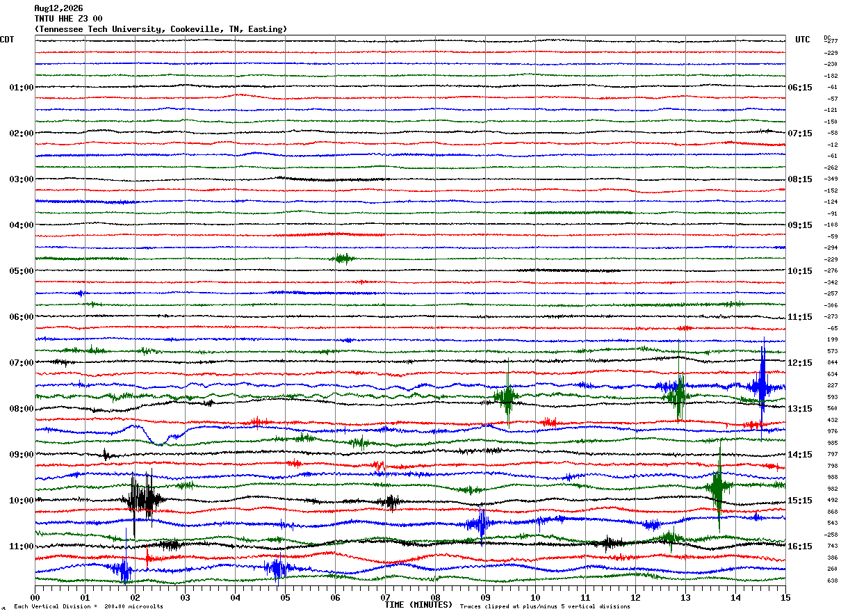Click the Aug12,2026 date header
Viewport: 841px width, 616px height.
pyautogui.click(x=58, y=8)
